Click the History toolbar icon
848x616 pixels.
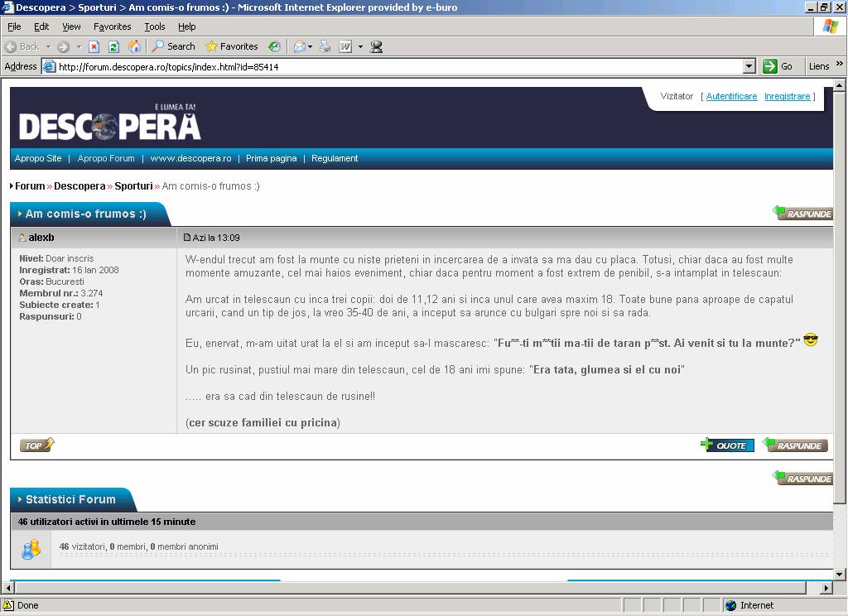(274, 46)
